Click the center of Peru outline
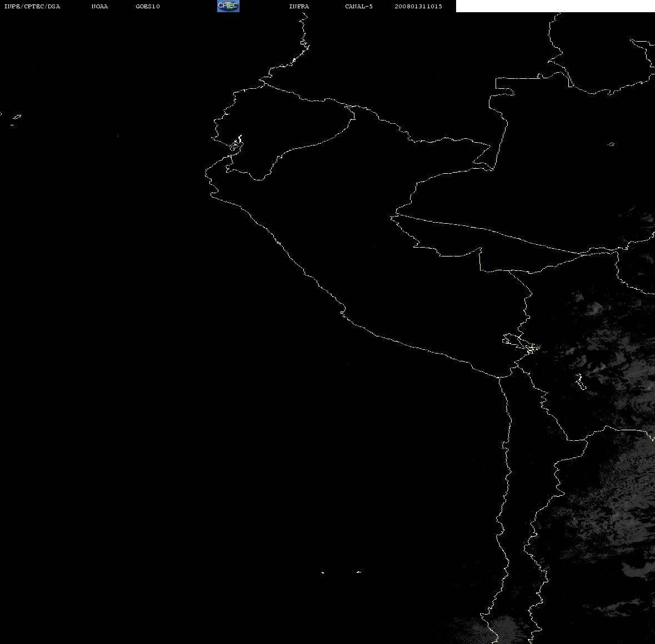 point(376,250)
